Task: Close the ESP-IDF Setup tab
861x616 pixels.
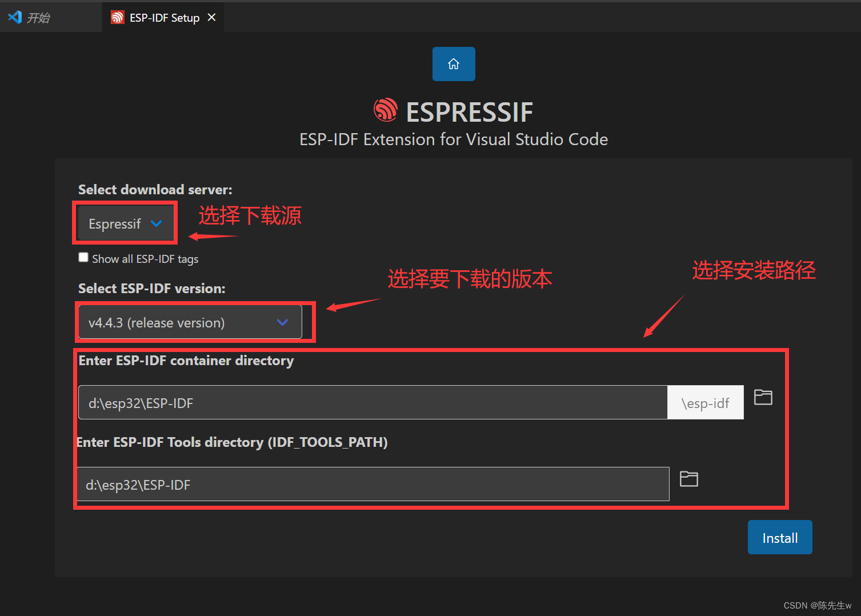Action: pos(211,18)
